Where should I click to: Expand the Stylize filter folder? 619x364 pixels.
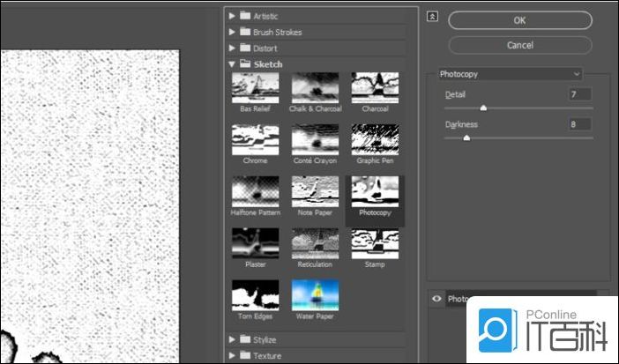pyautogui.click(x=232, y=339)
